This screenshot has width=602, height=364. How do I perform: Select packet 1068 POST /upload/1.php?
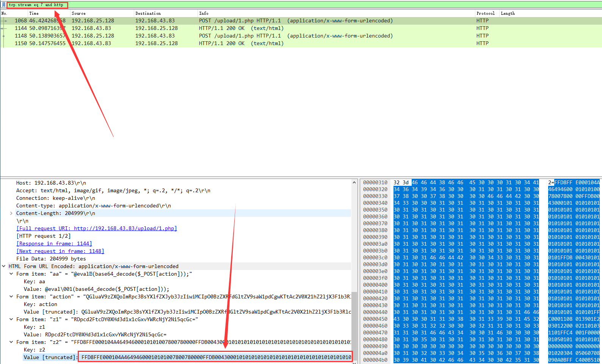pyautogui.click(x=301, y=21)
